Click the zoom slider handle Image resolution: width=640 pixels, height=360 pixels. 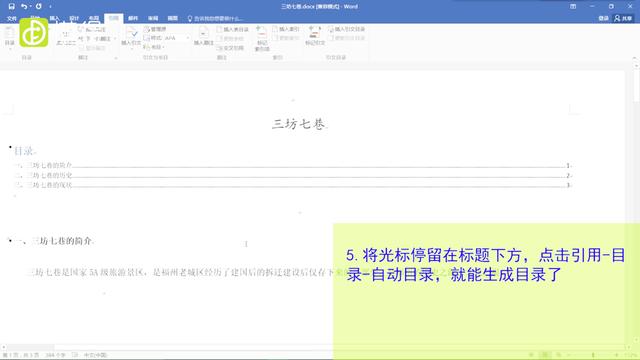593,355
